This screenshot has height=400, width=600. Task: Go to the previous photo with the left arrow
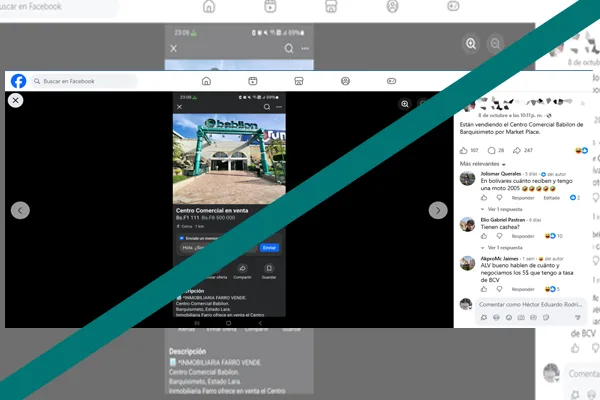pos(20,210)
